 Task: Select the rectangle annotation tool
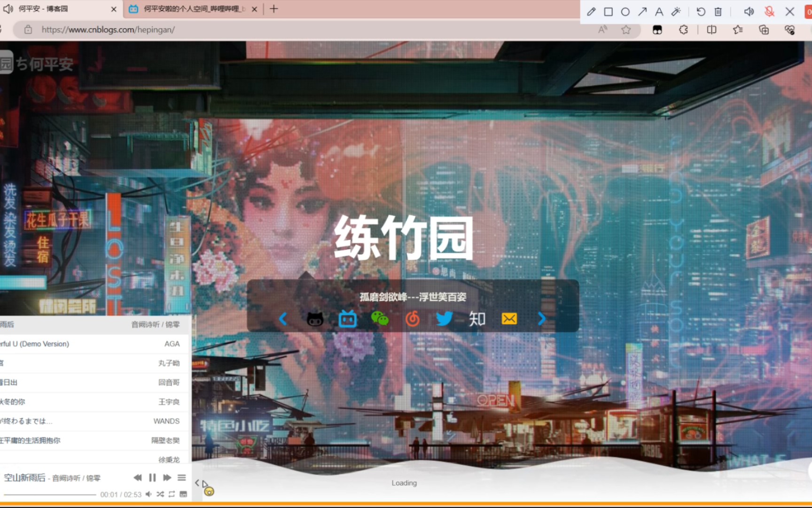point(608,12)
